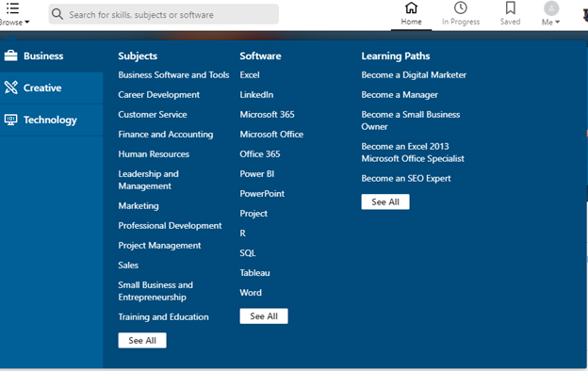Viewport: 588px width, 371px height.
Task: Open the Saved tab label
Action: coord(510,22)
